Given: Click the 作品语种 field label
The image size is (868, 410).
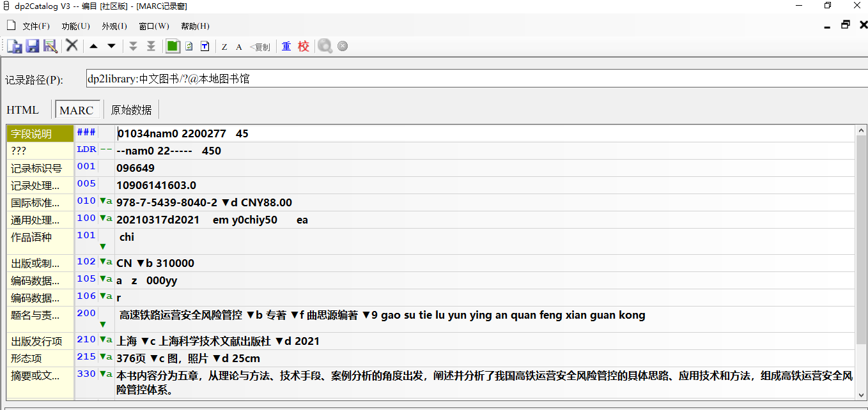Looking at the screenshot, I should (31, 237).
